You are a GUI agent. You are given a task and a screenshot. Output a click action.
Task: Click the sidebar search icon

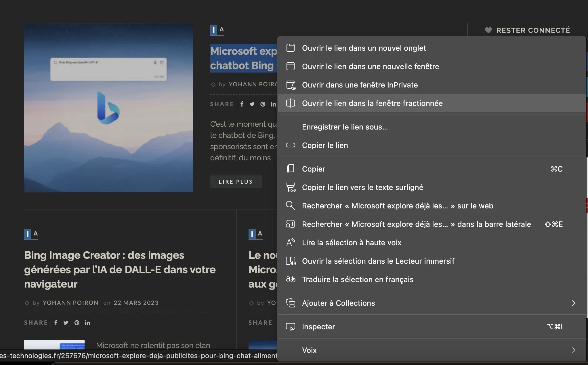[291, 224]
